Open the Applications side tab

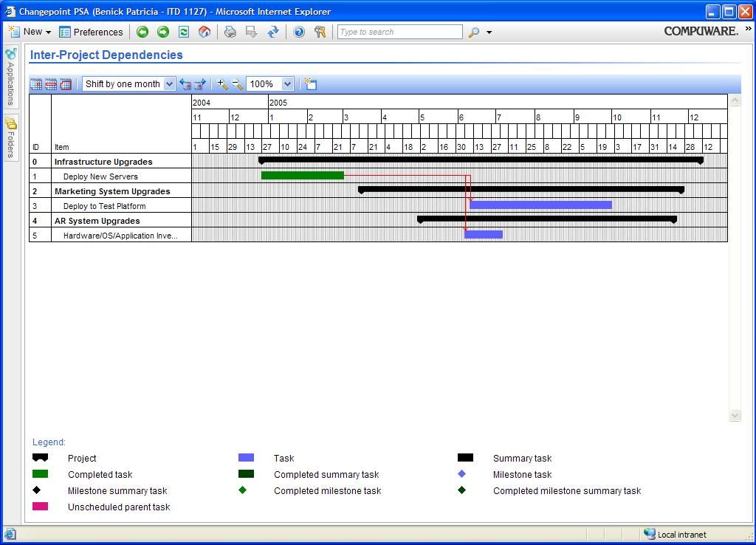(10, 78)
